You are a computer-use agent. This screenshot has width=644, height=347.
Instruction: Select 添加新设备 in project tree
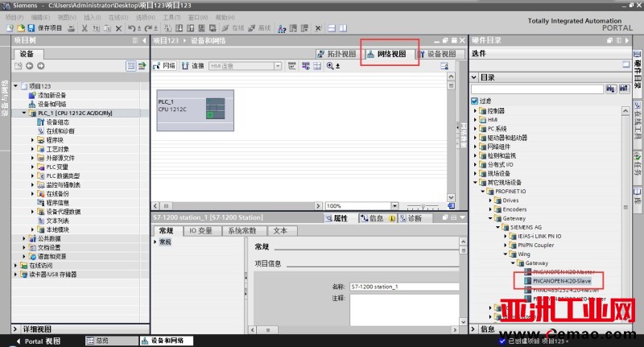click(x=52, y=95)
